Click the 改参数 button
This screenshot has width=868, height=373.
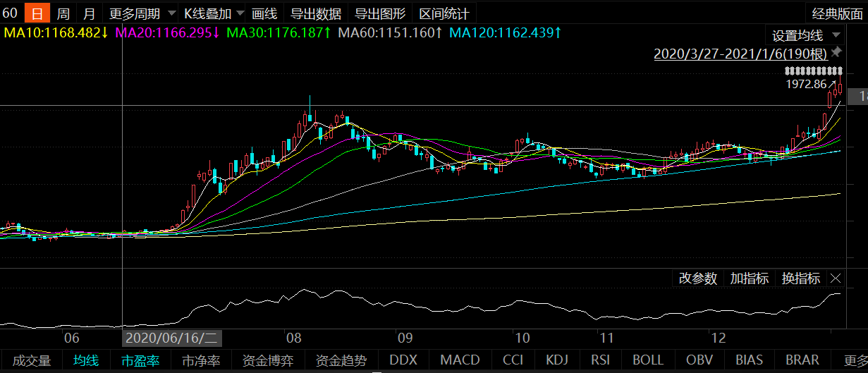pos(697,279)
